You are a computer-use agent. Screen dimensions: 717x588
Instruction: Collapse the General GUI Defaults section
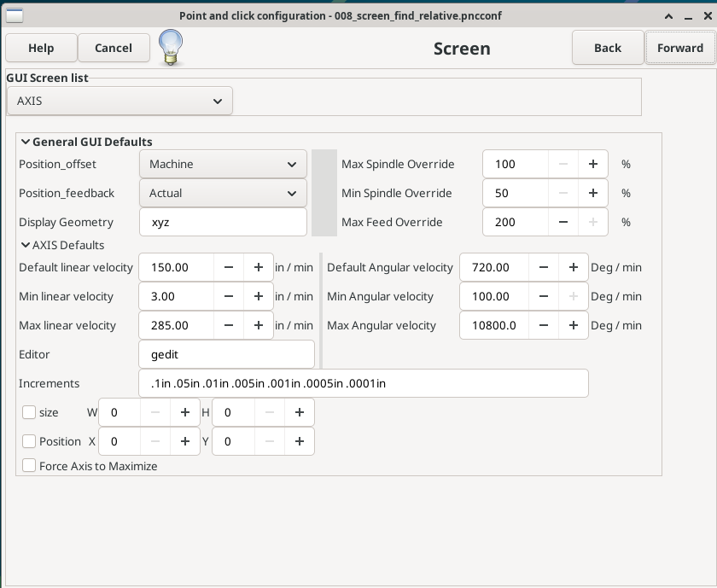tap(26, 142)
